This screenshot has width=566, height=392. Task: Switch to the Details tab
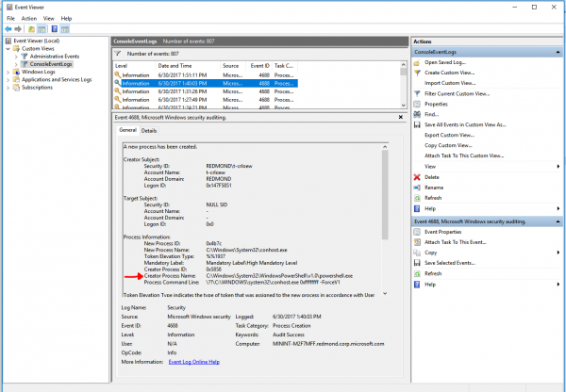(x=149, y=131)
